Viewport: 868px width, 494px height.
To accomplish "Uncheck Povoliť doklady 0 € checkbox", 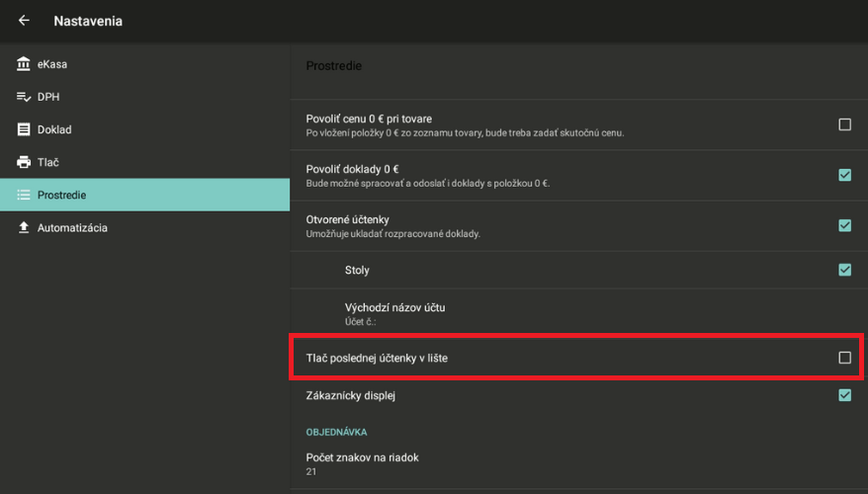I will (x=844, y=175).
